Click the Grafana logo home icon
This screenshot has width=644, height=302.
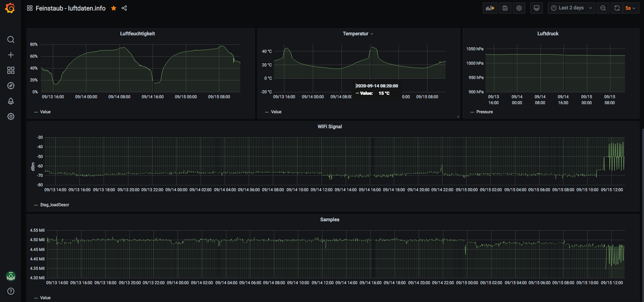point(10,8)
